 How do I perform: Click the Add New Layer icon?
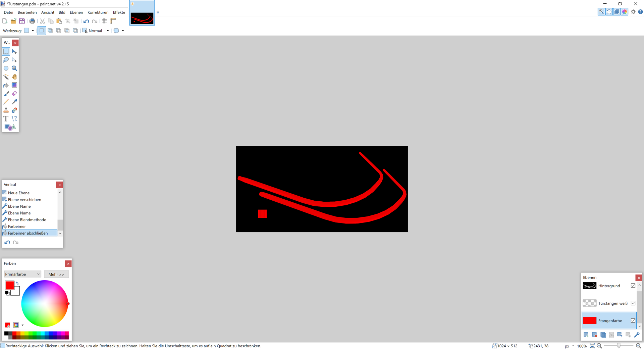586,335
